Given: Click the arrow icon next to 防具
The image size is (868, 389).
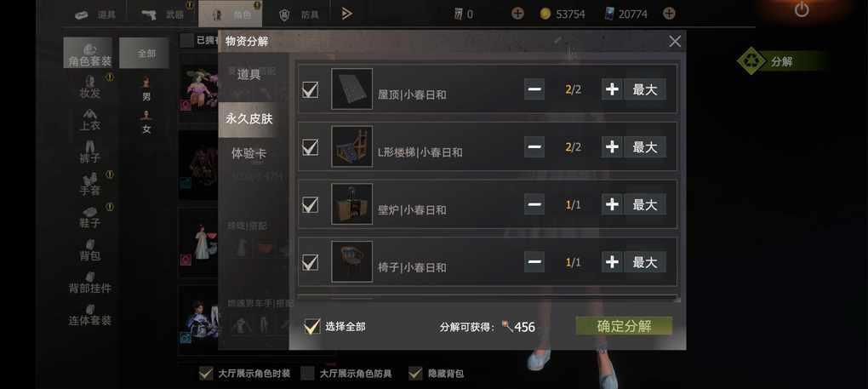Looking at the screenshot, I should tap(346, 14).
